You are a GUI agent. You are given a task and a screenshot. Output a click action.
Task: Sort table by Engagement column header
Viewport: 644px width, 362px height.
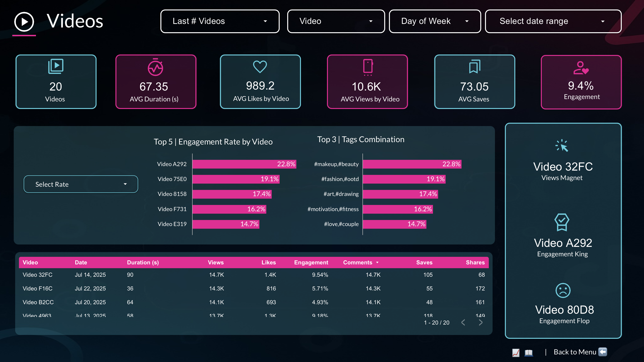coord(311,262)
